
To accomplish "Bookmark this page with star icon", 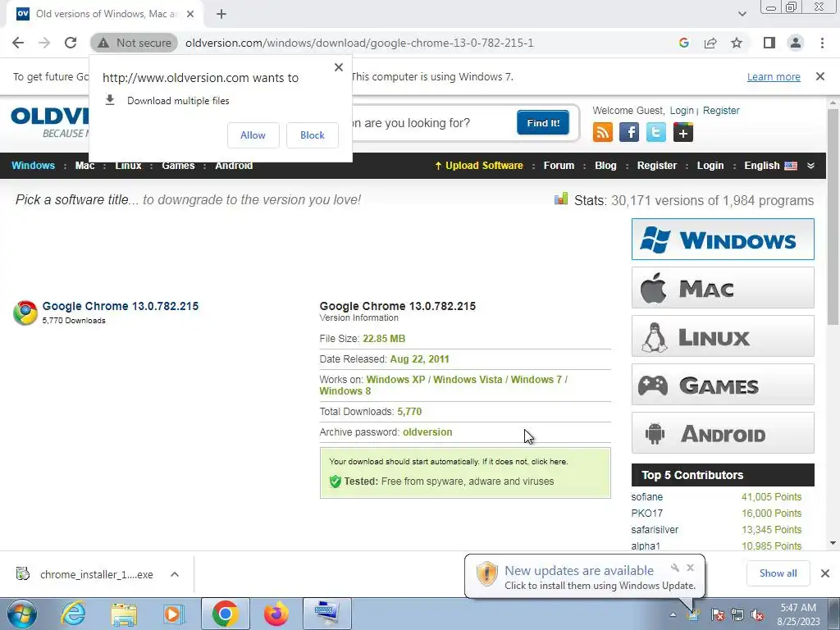I will (737, 43).
